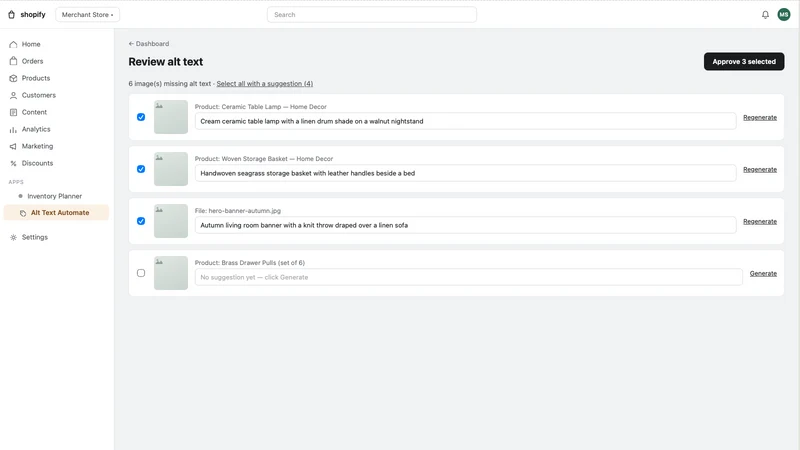
Task: Regenerate alt text for Ceramic Table Lamp
Action: pos(760,117)
